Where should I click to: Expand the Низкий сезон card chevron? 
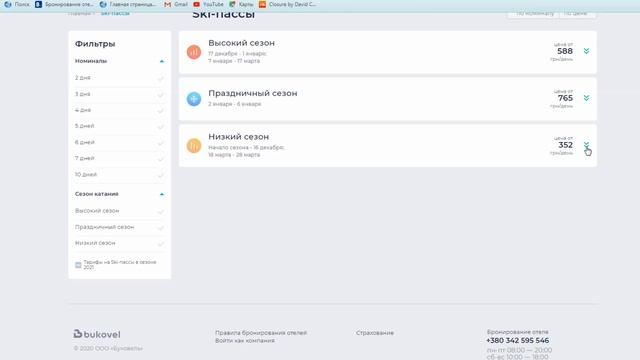586,145
